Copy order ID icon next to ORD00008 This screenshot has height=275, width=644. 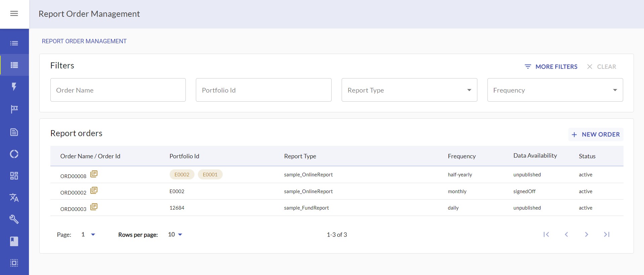94,174
